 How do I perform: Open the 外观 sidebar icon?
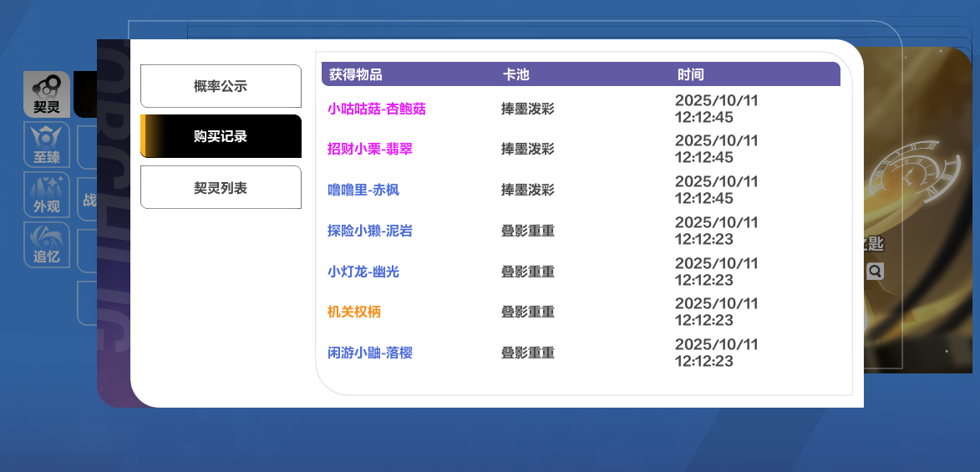click(x=47, y=195)
